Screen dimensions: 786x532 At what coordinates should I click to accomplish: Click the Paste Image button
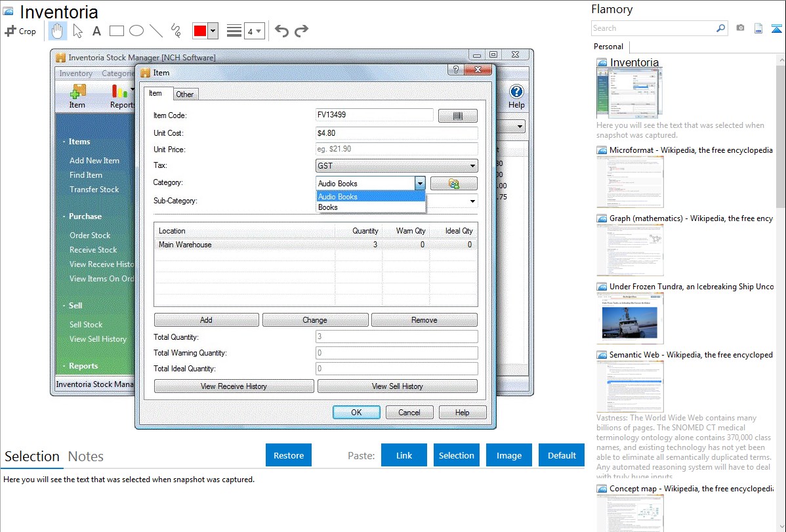pyautogui.click(x=508, y=455)
